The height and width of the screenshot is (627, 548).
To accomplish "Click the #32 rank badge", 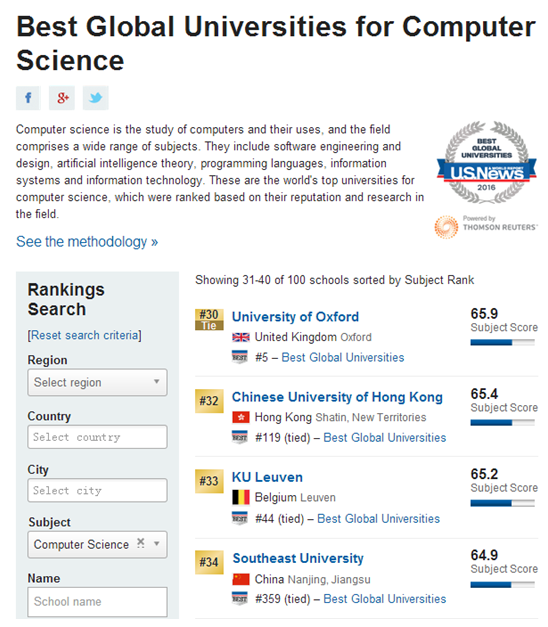I will (x=209, y=401).
